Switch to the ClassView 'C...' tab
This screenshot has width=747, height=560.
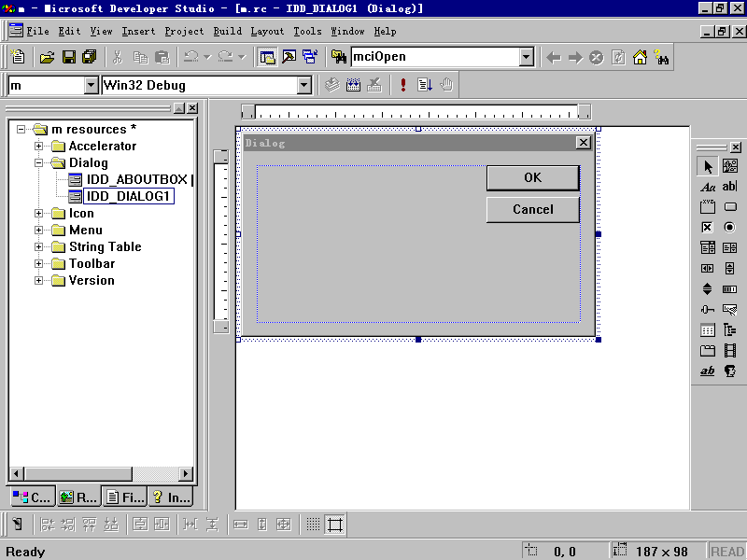(x=33, y=497)
